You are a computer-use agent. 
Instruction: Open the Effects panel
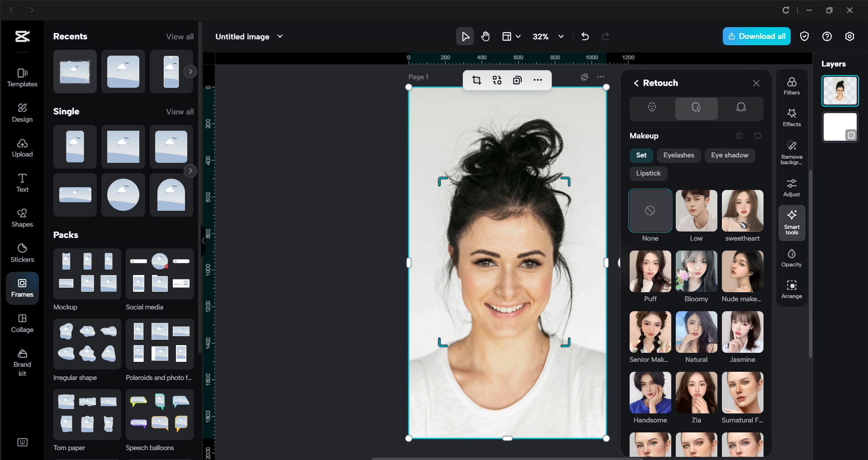(791, 118)
